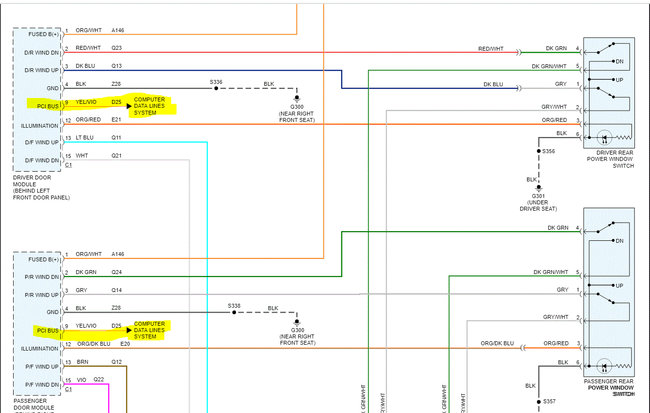Click the D/F WIND DN pin name
The image size is (650, 413).
click(42, 160)
